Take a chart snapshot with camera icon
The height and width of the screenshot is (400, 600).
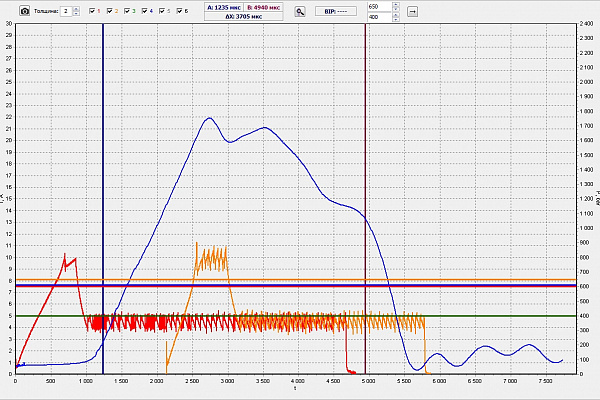tap(24, 11)
